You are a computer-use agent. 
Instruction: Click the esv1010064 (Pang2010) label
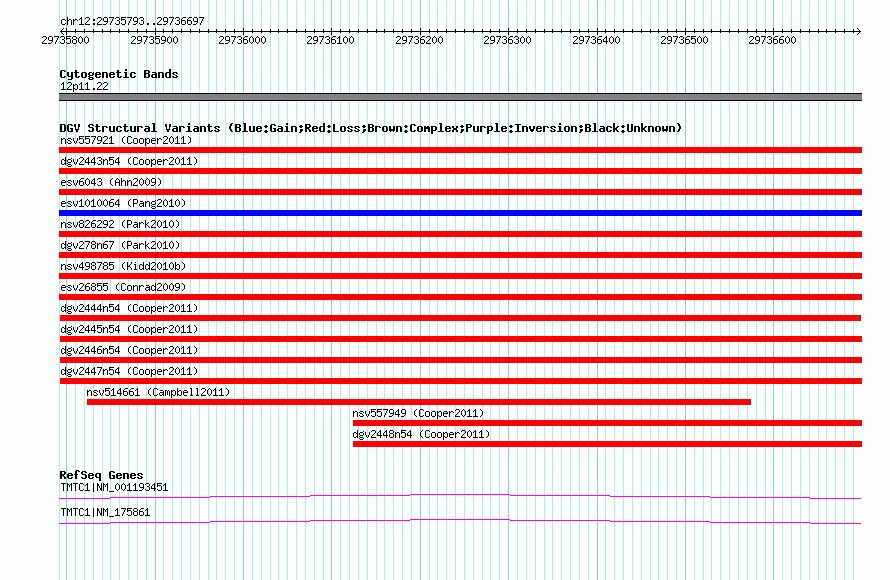point(123,203)
